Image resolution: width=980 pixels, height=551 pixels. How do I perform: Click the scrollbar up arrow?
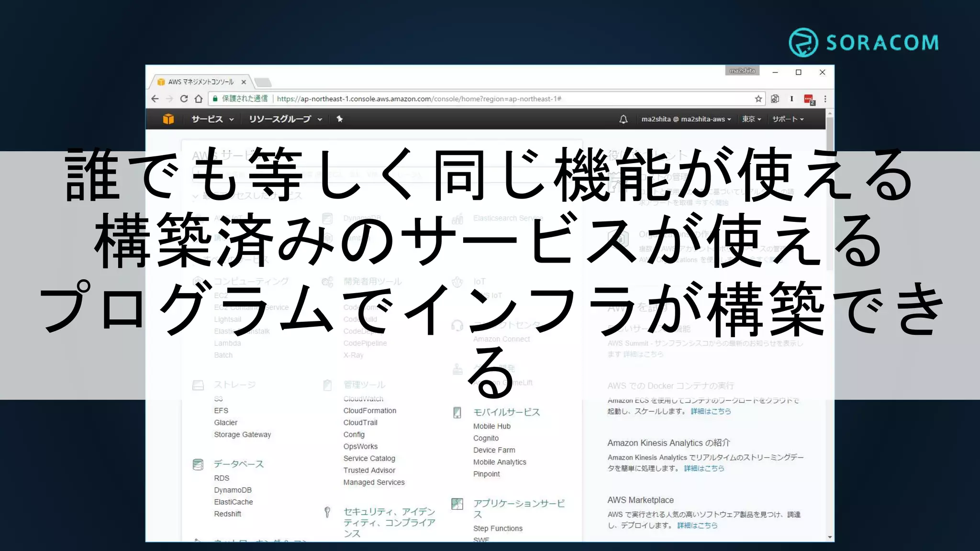830,113
